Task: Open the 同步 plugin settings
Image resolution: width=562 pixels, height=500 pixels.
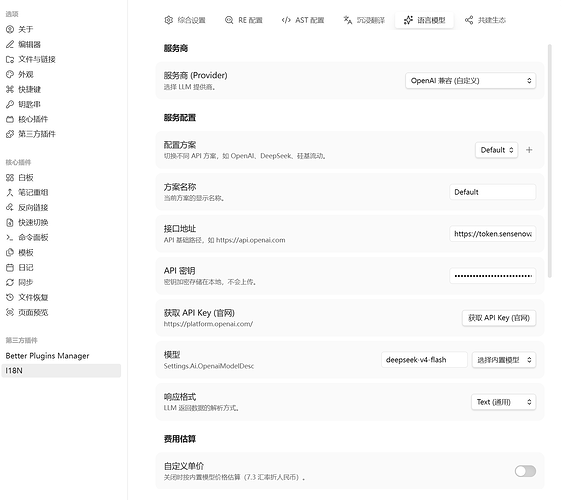Action: [x=61, y=282]
